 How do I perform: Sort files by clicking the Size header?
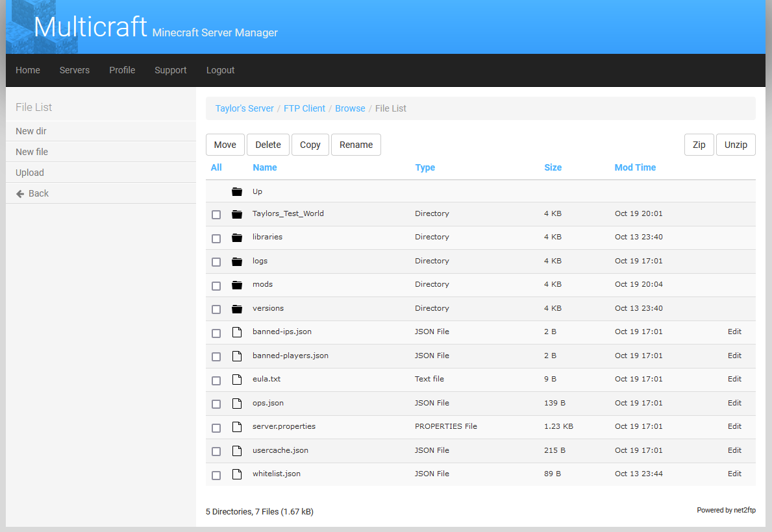pos(553,167)
